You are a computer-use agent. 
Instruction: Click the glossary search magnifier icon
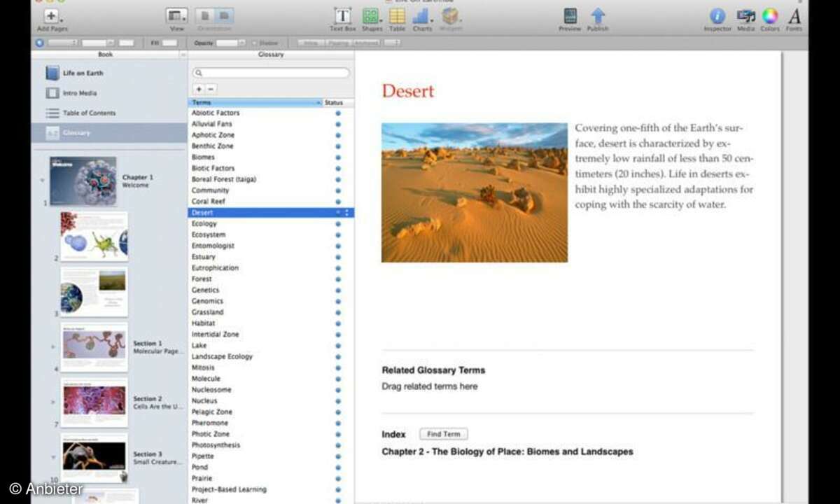[199, 73]
